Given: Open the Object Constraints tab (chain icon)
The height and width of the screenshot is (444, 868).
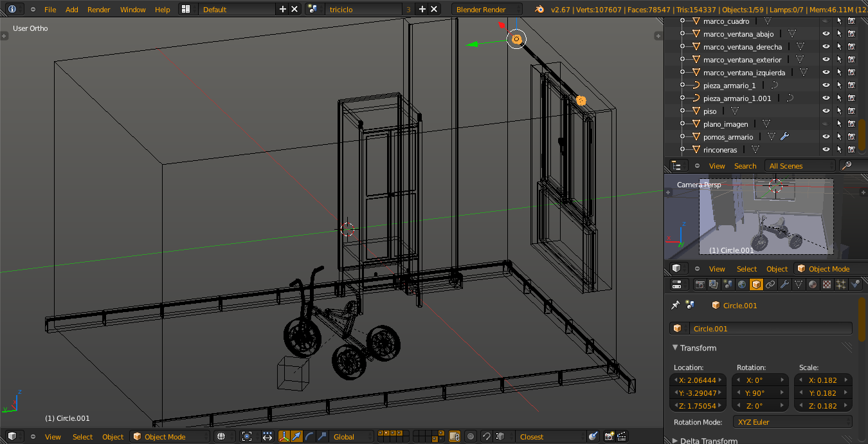Looking at the screenshot, I should pyautogui.click(x=770, y=284).
